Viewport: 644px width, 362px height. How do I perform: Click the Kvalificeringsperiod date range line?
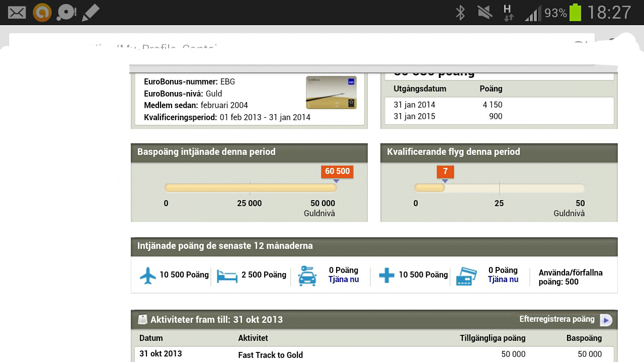(227, 118)
